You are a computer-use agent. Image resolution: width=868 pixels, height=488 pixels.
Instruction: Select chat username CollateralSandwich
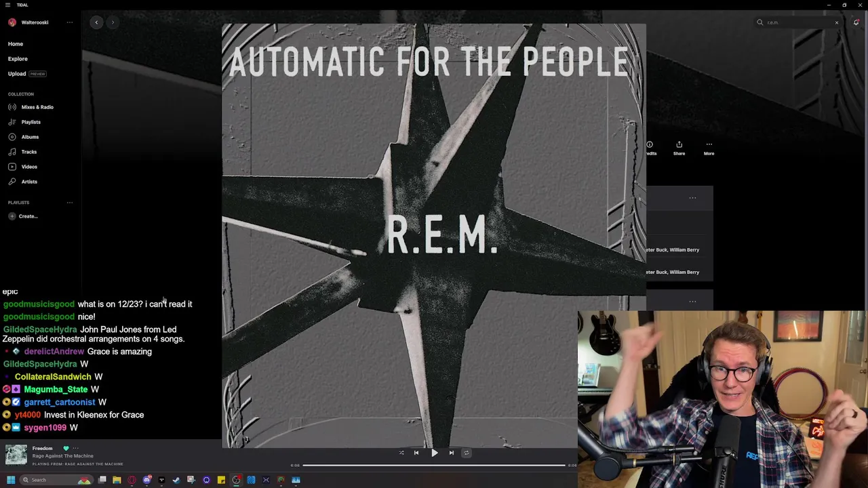(x=53, y=377)
